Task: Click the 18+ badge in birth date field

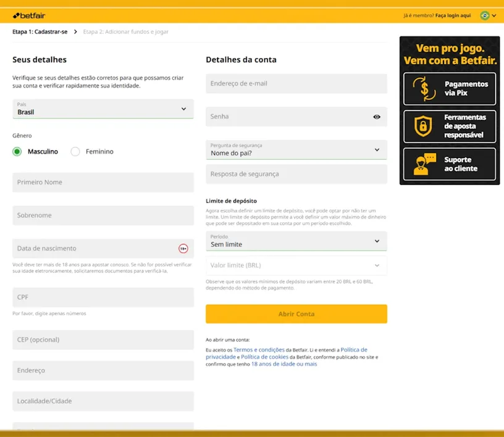Action: [x=183, y=248]
